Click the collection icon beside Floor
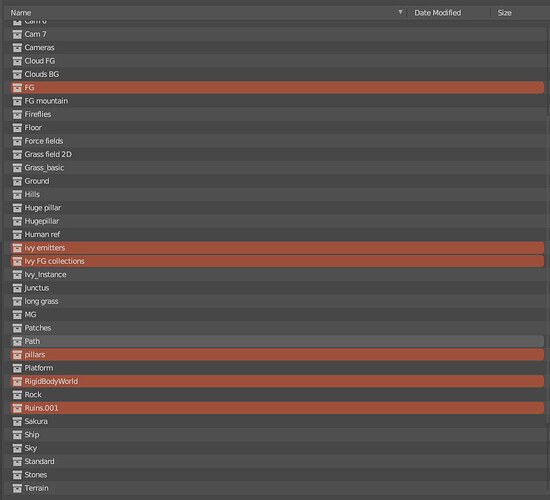Image resolution: width=550 pixels, height=500 pixels. 17,128
